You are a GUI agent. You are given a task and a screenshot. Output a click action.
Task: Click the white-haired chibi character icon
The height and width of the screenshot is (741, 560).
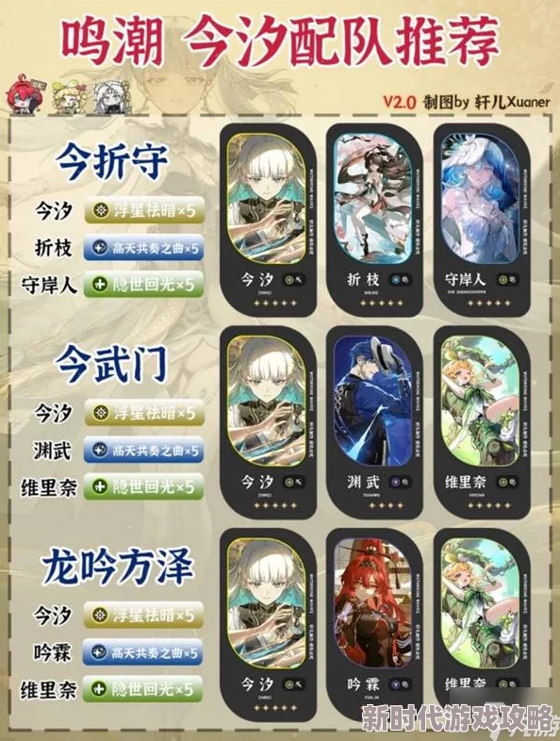[111, 97]
